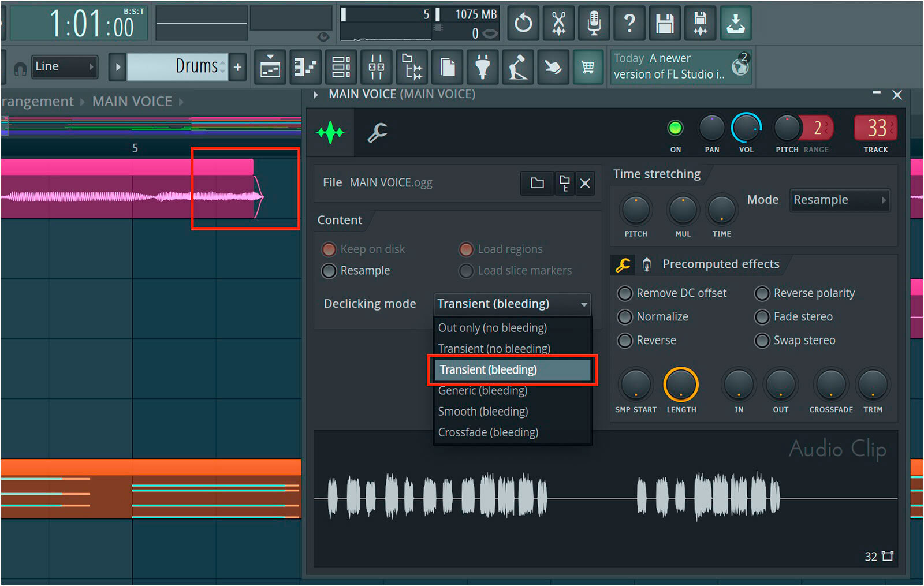
Task: Click the recording microphone icon
Action: pyautogui.click(x=594, y=23)
